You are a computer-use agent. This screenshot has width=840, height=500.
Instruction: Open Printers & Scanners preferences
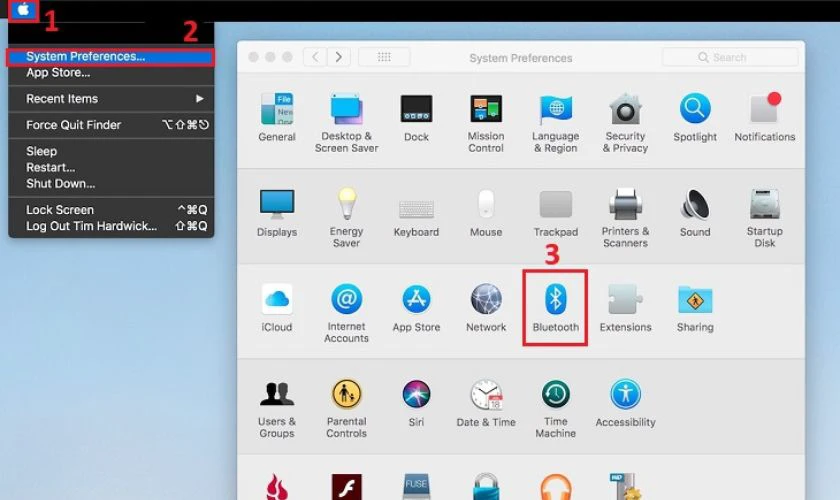pos(625,218)
